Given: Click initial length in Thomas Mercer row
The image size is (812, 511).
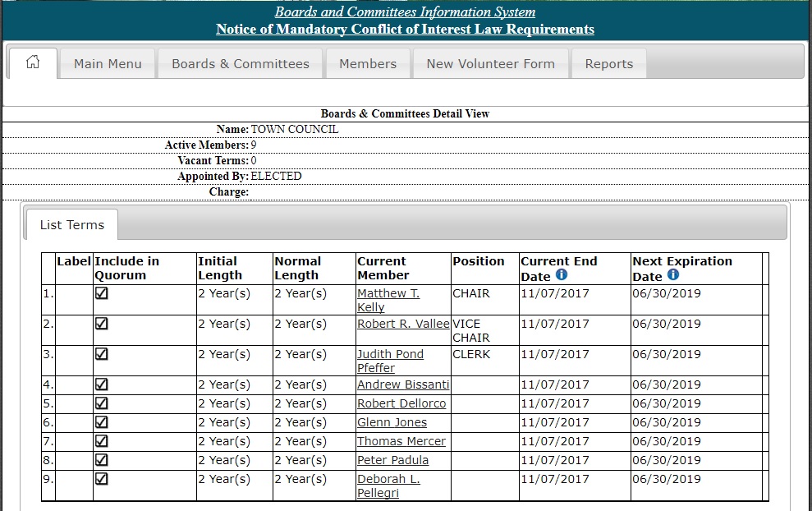Looking at the screenshot, I should [x=224, y=441].
